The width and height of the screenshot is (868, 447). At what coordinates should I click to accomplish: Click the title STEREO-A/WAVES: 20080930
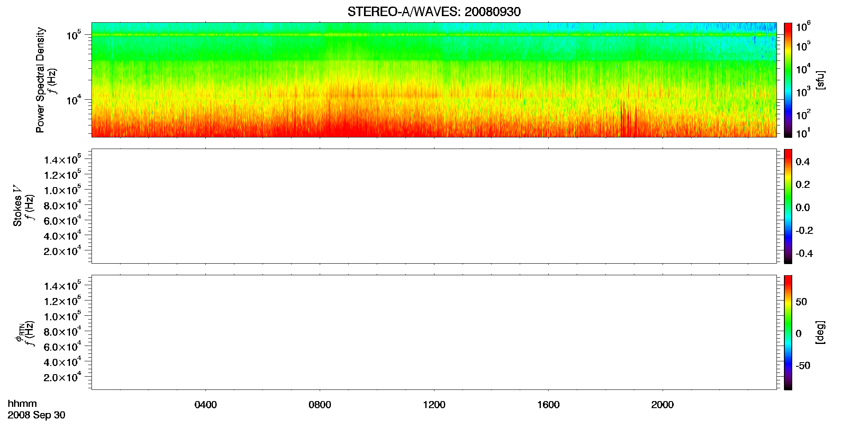coord(434,12)
